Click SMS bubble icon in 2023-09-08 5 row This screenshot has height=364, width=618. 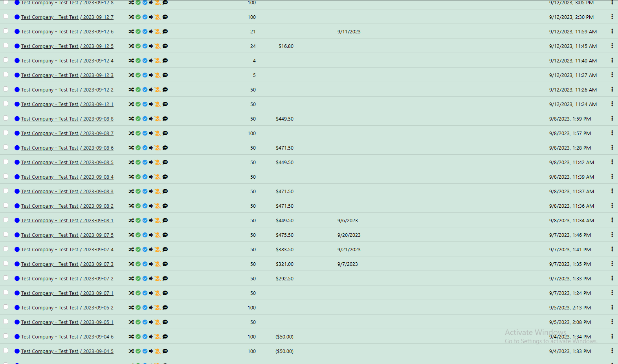pos(165,162)
